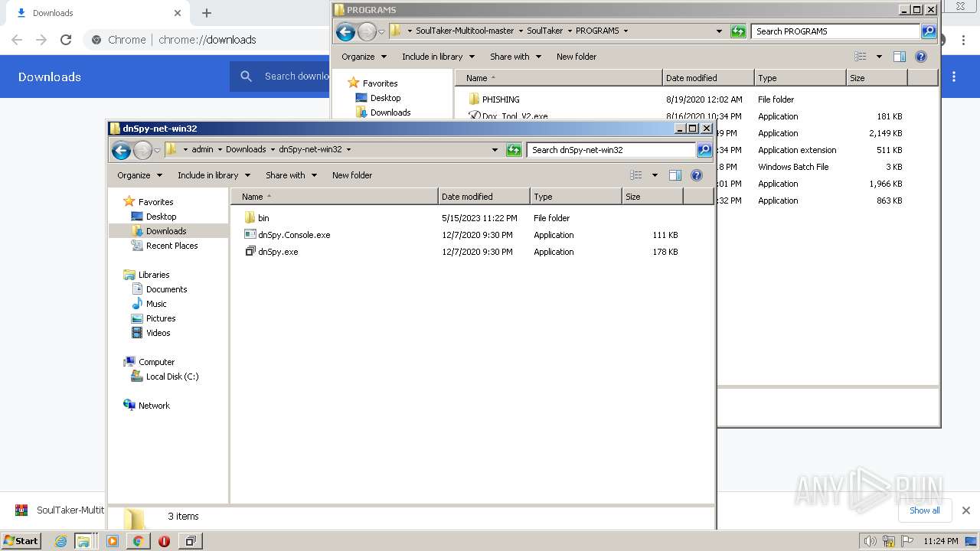
Task: Click the Back button in dnSpy-net-win32 window
Action: coord(121,151)
